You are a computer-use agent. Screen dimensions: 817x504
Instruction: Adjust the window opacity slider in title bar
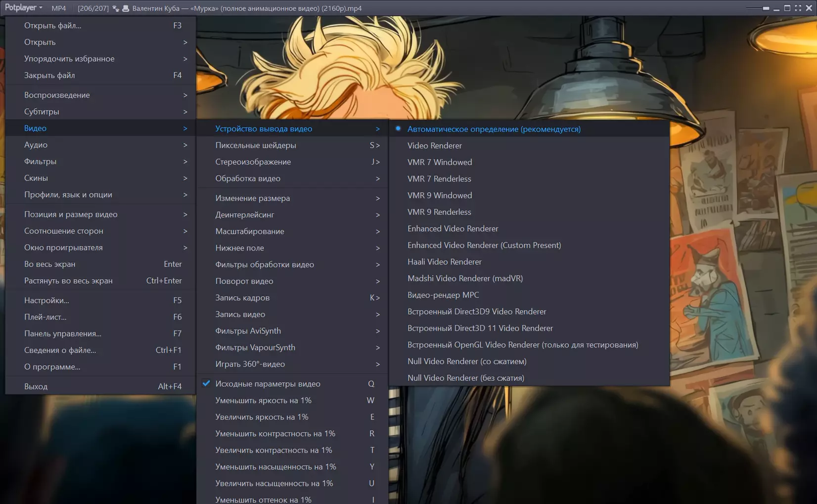coord(758,8)
